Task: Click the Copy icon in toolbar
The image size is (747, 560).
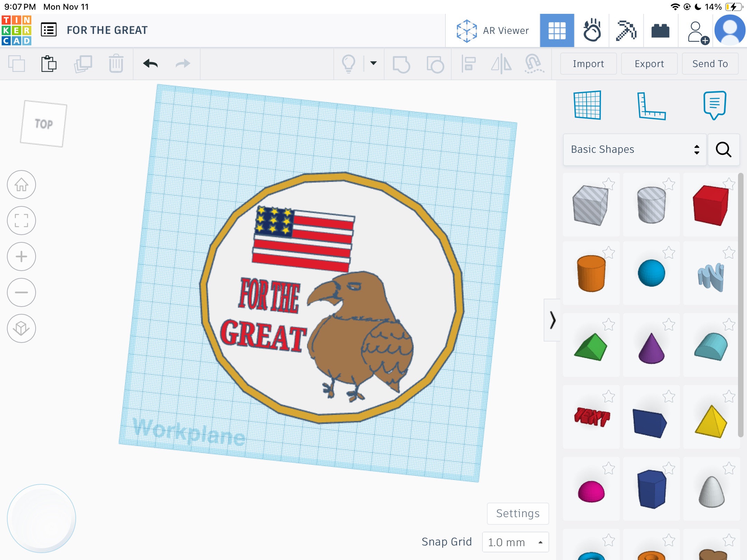Action: [16, 64]
